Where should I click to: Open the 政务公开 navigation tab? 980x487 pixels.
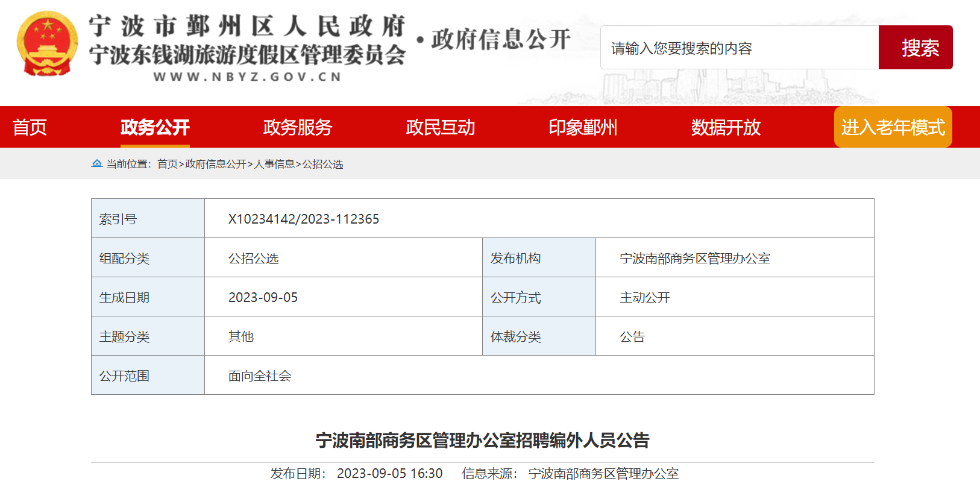pos(155,127)
